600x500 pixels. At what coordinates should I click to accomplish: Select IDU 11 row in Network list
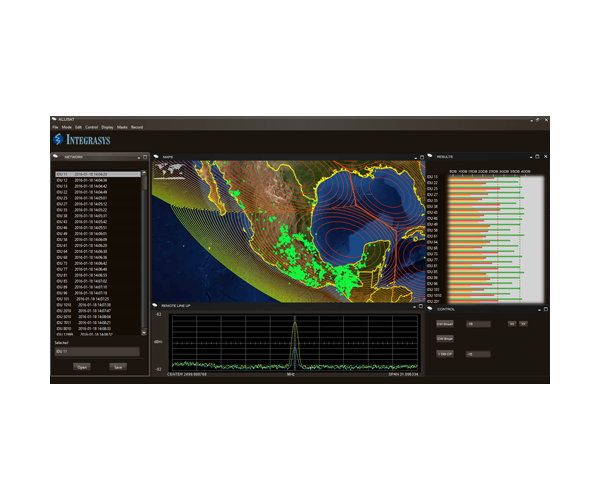pyautogui.click(x=98, y=174)
